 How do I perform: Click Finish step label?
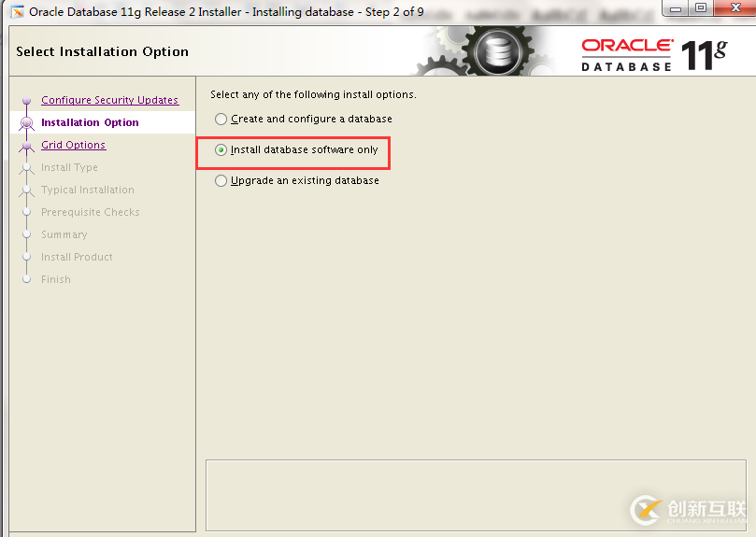tap(56, 279)
